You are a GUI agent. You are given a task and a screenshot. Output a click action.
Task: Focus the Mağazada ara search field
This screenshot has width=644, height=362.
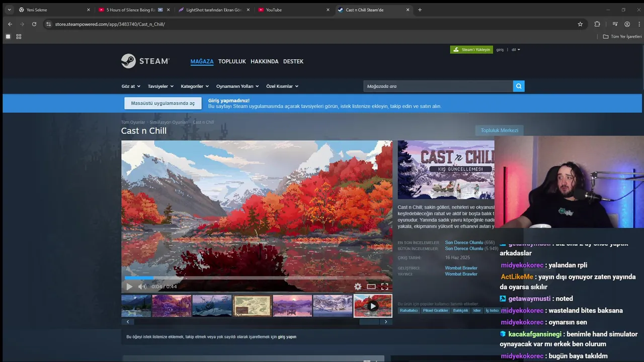click(x=438, y=86)
